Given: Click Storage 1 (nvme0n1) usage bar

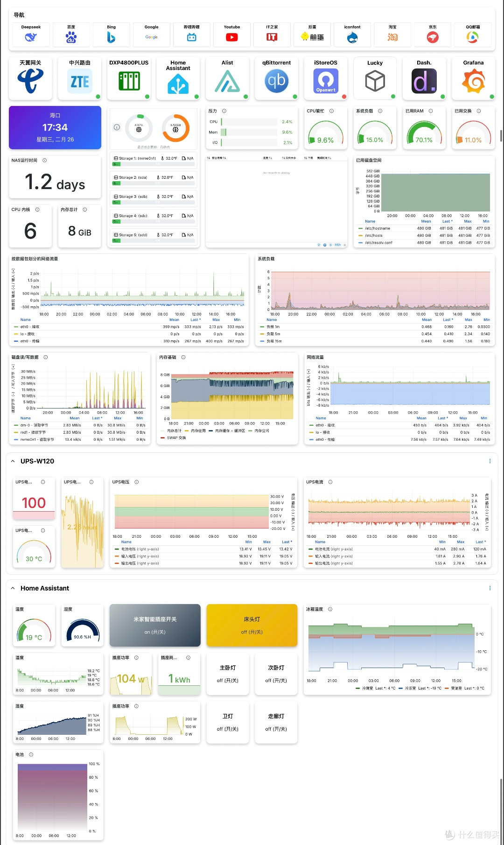Looking at the screenshot, I should 154,164.
